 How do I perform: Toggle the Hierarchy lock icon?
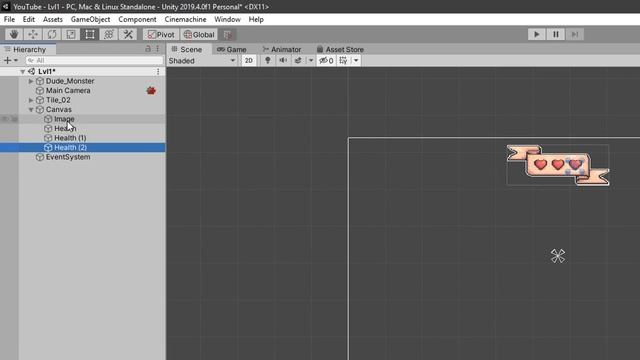click(148, 49)
